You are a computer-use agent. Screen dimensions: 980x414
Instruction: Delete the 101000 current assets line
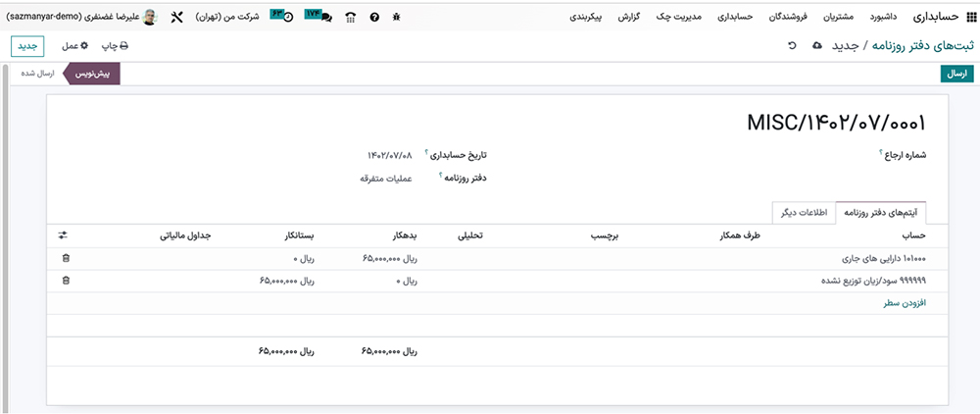point(66,258)
